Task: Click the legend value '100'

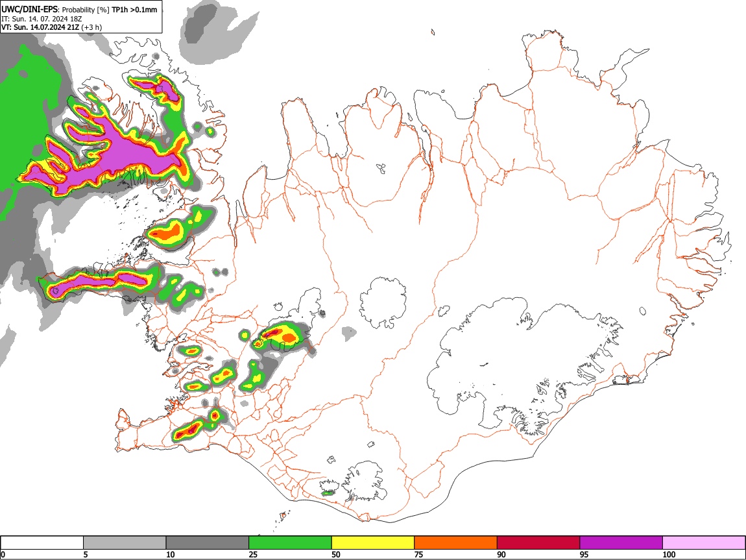Action: [x=669, y=554]
